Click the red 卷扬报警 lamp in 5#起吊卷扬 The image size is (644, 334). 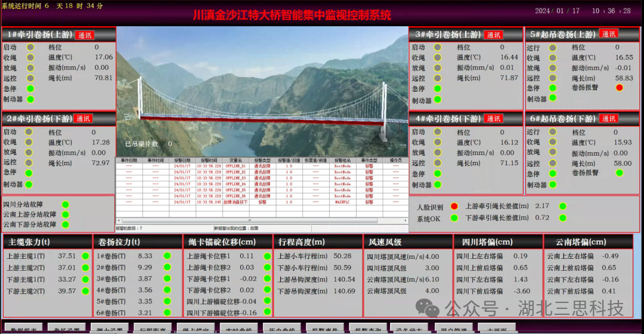coord(619,88)
